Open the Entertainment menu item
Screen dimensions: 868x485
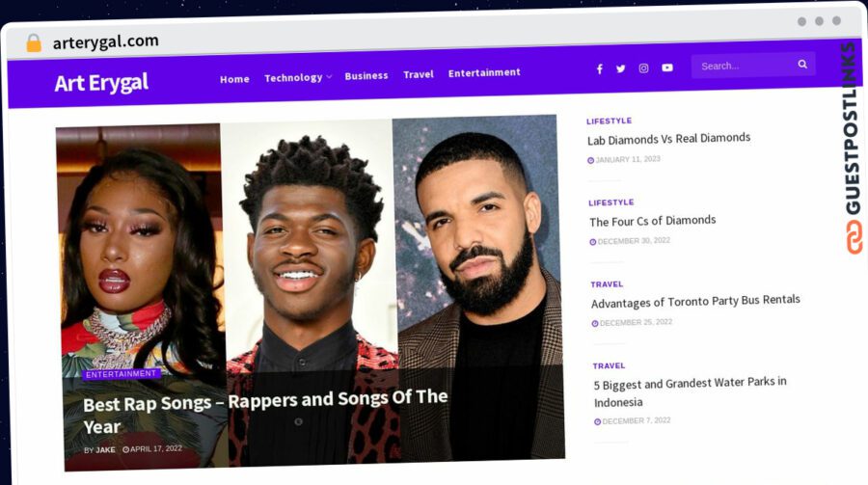click(x=484, y=72)
